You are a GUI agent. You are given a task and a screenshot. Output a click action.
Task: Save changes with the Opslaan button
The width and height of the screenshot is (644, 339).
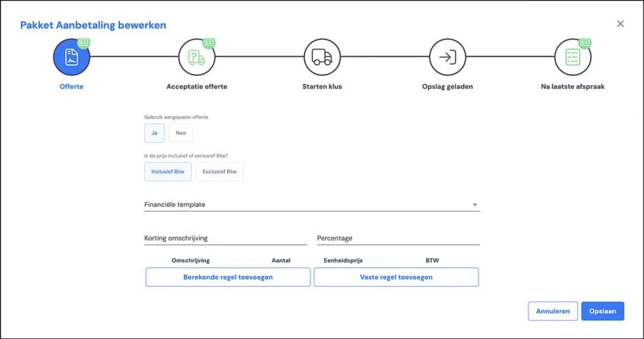pyautogui.click(x=603, y=311)
